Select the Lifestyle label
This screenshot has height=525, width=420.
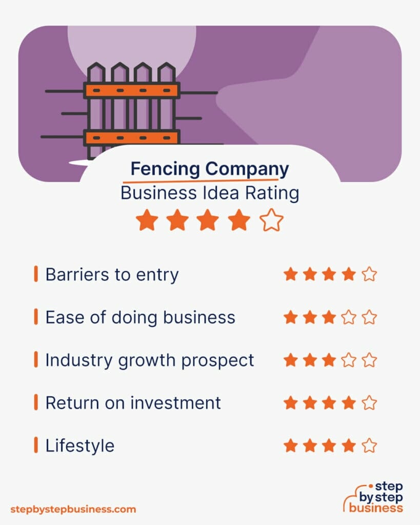pos(79,445)
